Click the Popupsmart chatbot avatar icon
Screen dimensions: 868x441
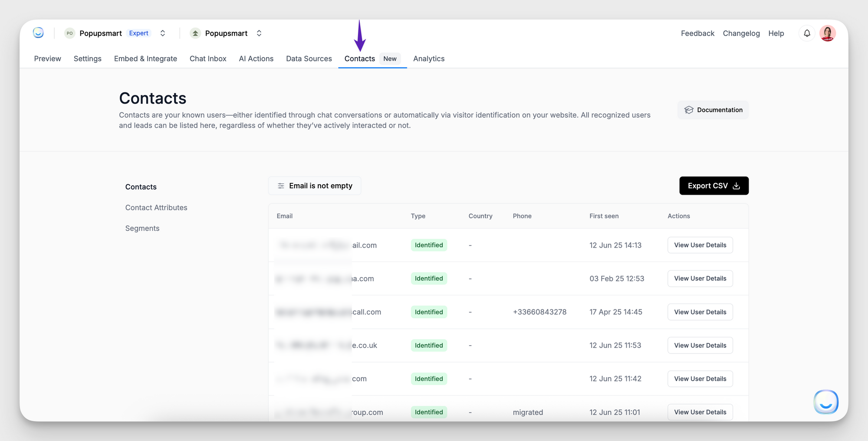(x=195, y=33)
